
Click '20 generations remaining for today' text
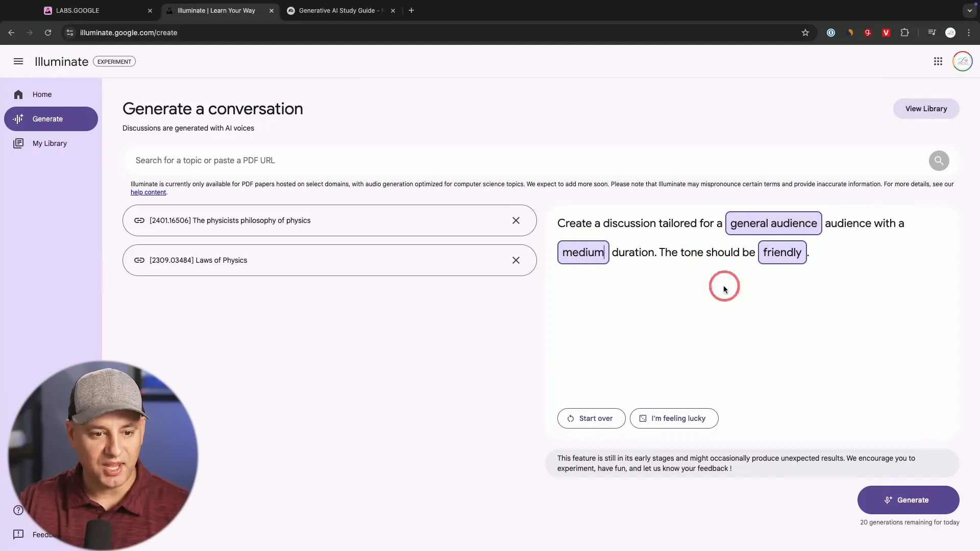pos(910,522)
